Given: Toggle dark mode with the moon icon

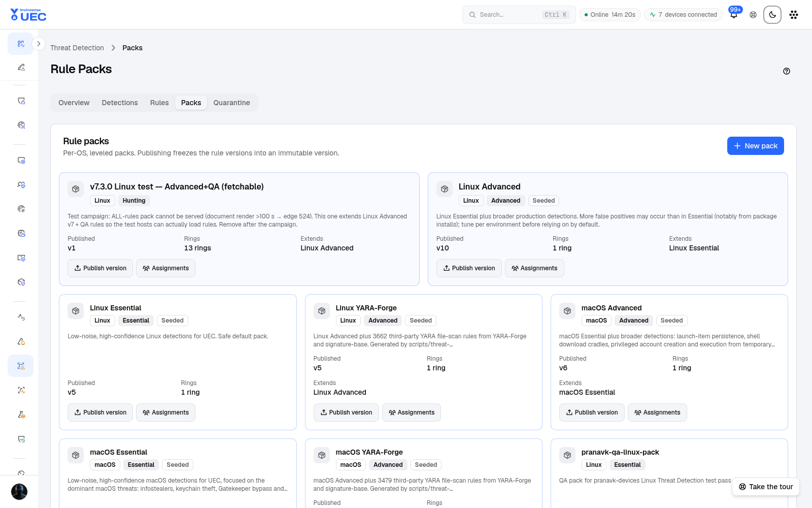Looking at the screenshot, I should [772, 15].
